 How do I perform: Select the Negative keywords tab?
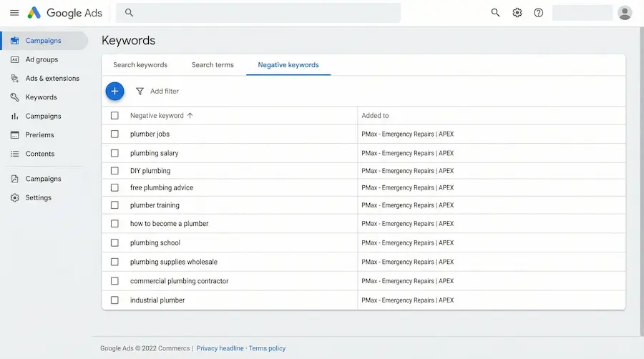tap(288, 65)
